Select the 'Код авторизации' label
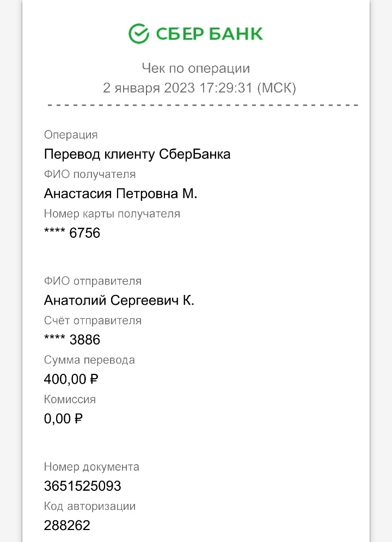Screen dimensions: 392x542 pyautogui.click(x=90, y=507)
